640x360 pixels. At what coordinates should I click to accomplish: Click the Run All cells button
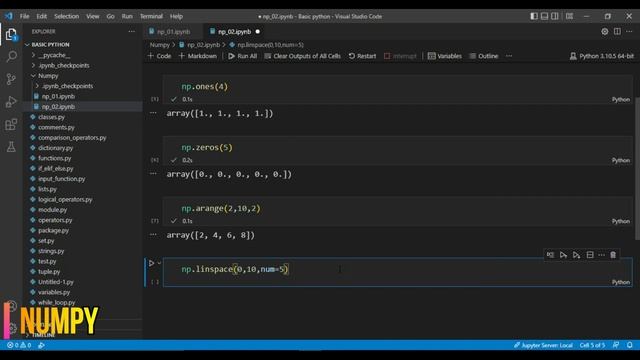(242, 56)
